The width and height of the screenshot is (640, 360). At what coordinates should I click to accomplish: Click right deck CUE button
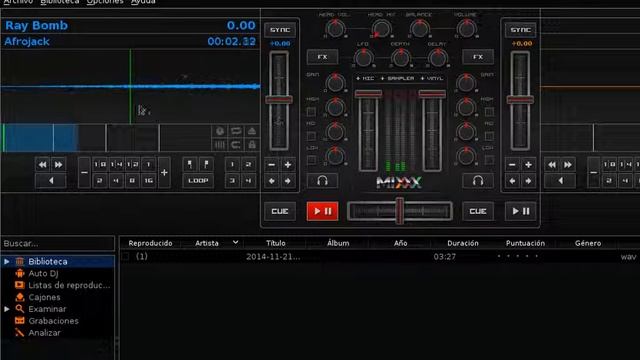pos(478,211)
